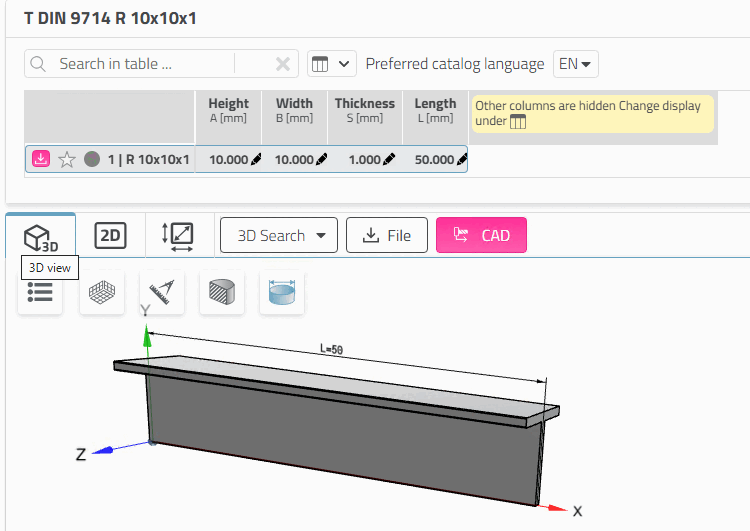This screenshot has height=531, width=750.
Task: Open column display dropdown
Action: pyautogui.click(x=331, y=64)
